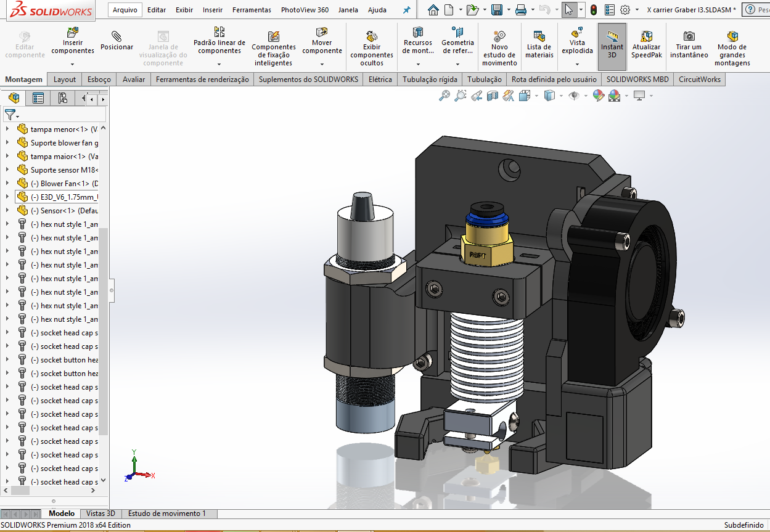Screen dimensions: 770x532
Task: Open Vistas 3D bottom tab
Action: click(x=100, y=514)
